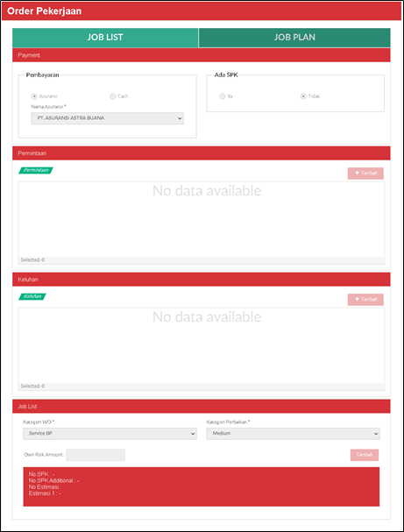The height and width of the screenshot is (532, 404).
Task: Click the Own Risk Amount input field
Action: tap(96, 455)
